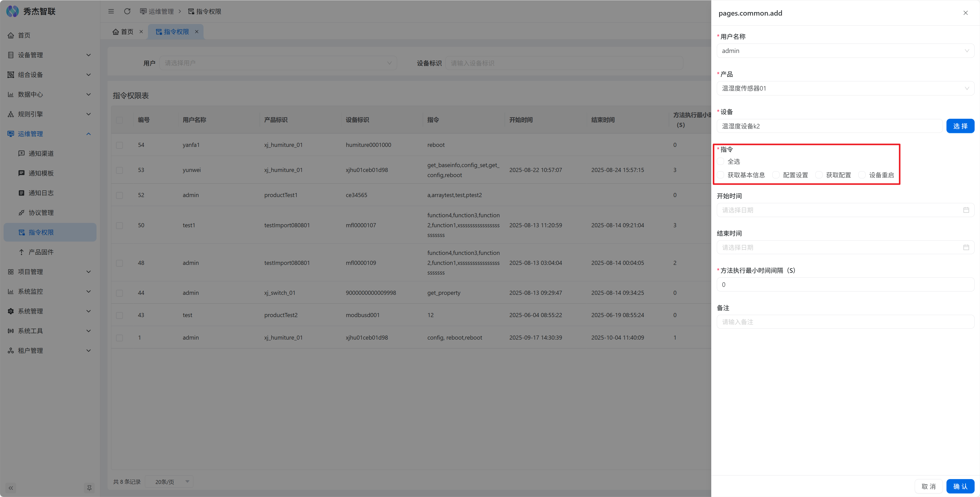Image resolution: width=980 pixels, height=497 pixels.
Task: Click the 选择 device button
Action: [x=960, y=126]
